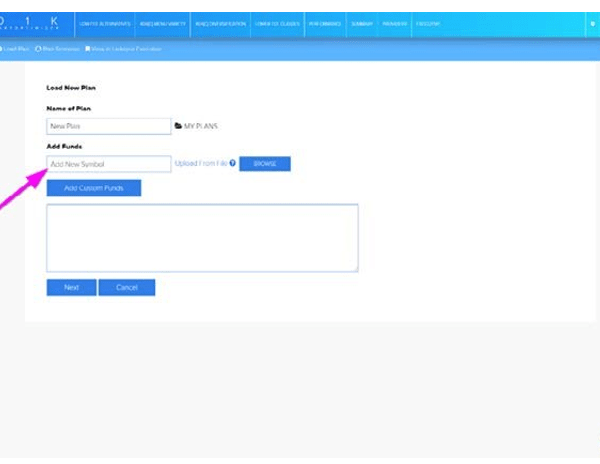Screen dimensions: 600x464
Task: Click the Upload From File link
Action: (201, 163)
